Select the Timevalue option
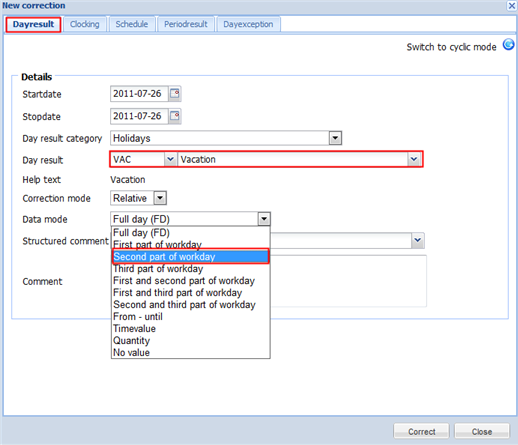The height and width of the screenshot is (445, 518). [x=190, y=328]
